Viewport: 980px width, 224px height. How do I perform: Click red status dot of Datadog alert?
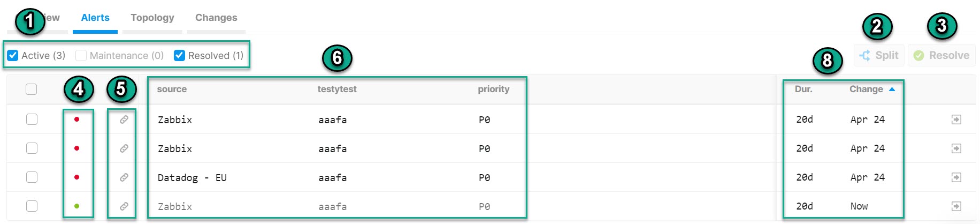(x=77, y=177)
